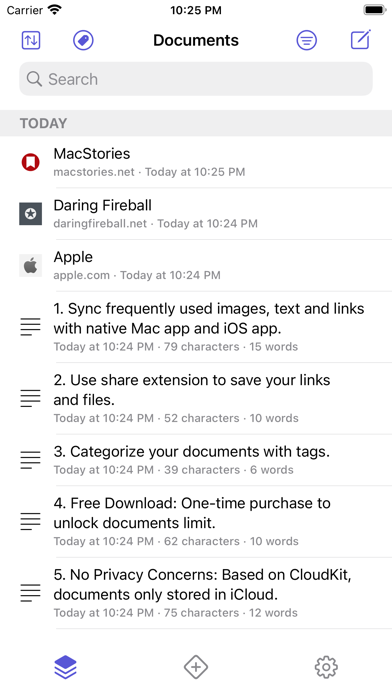Open the Apple apple.com entry
The height and width of the screenshot is (696, 392).
[x=196, y=265]
